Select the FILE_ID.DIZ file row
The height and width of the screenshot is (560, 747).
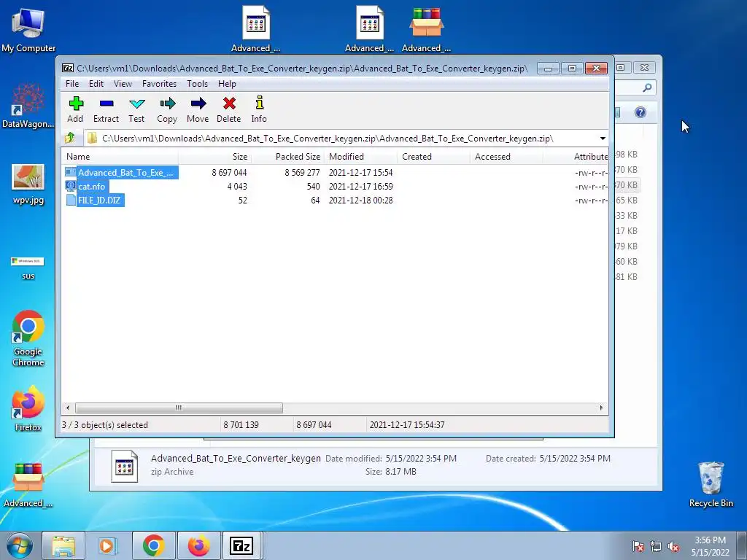(336, 200)
